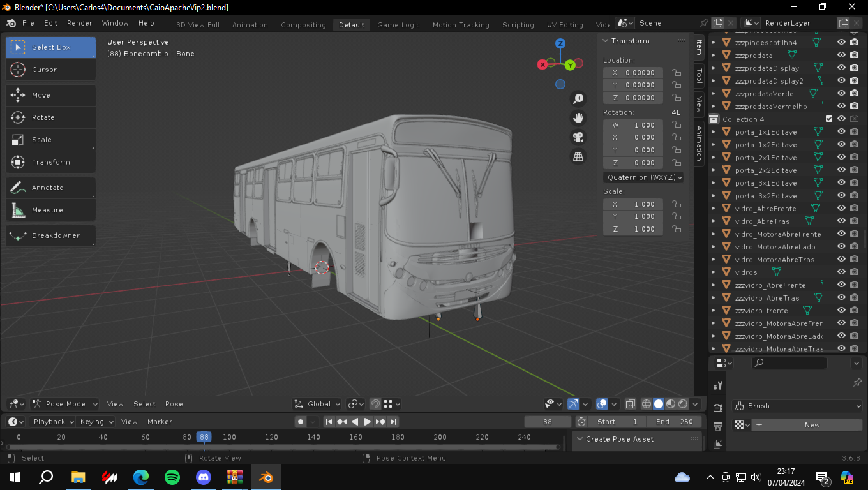This screenshot has width=868, height=490.
Task: Click the blue Z axis on navigation gizmo
Action: (x=560, y=43)
